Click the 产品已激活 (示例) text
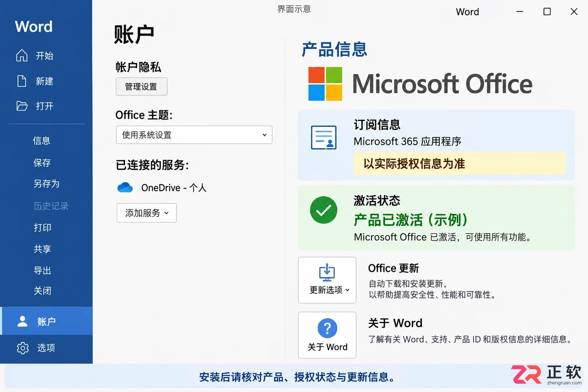 click(x=410, y=220)
